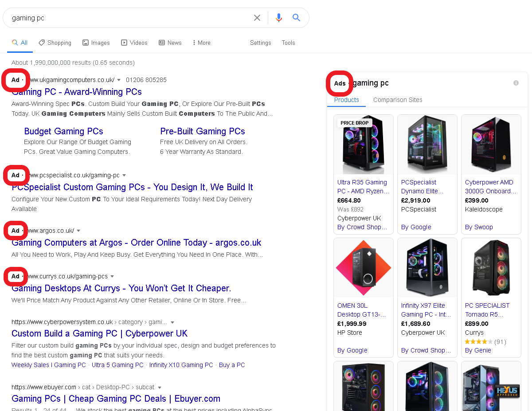Switch to the Shopping tab
The image size is (532, 411).
coord(55,43)
